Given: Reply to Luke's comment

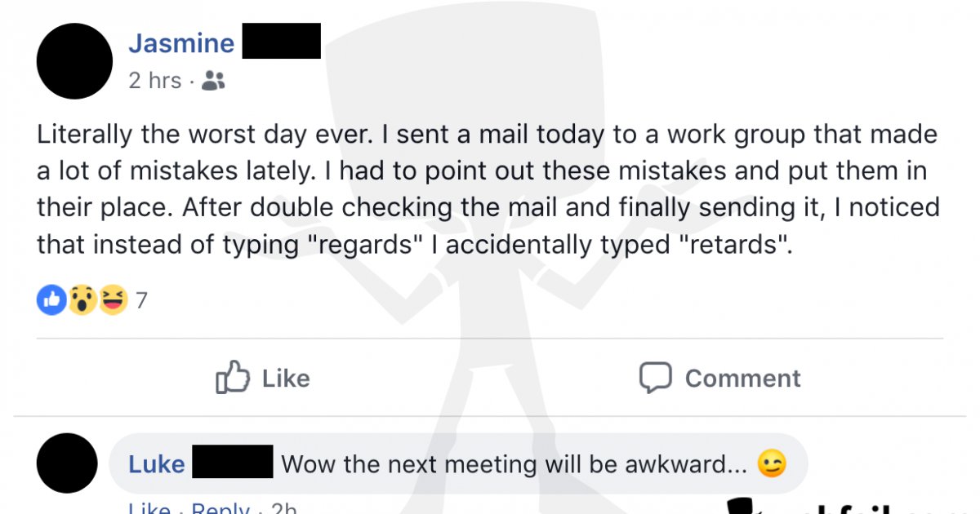Looking at the screenshot, I should [x=220, y=507].
